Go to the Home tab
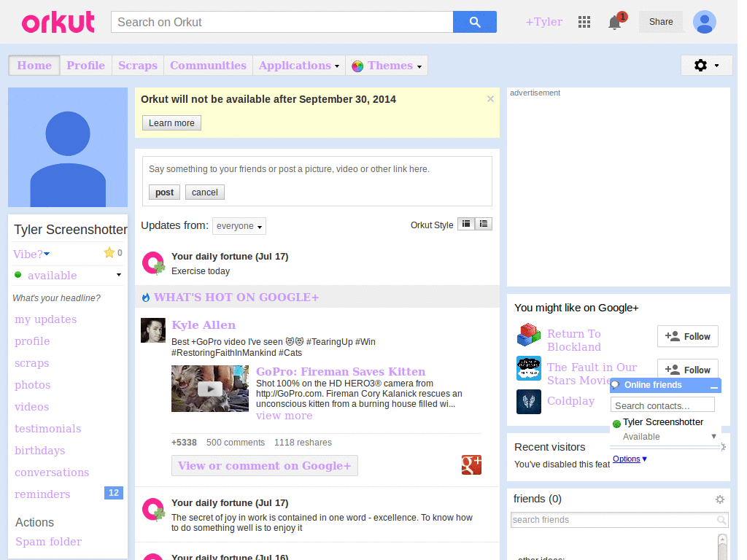This screenshot has height=560, width=747. point(34,65)
